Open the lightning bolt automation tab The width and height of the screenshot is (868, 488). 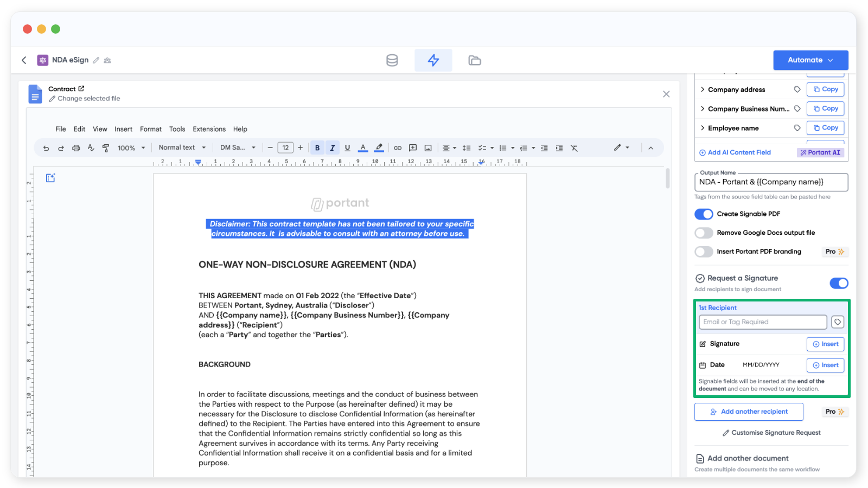433,60
